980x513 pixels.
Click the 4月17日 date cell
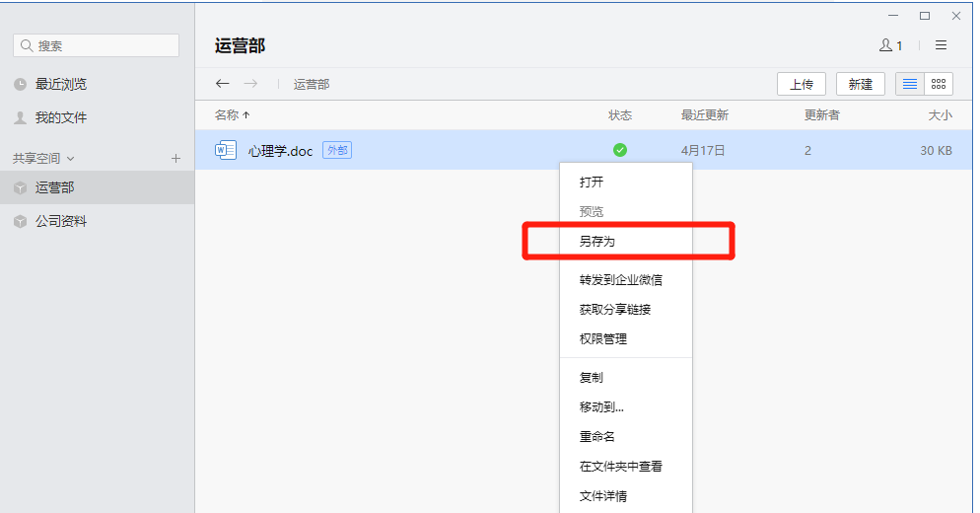703,151
